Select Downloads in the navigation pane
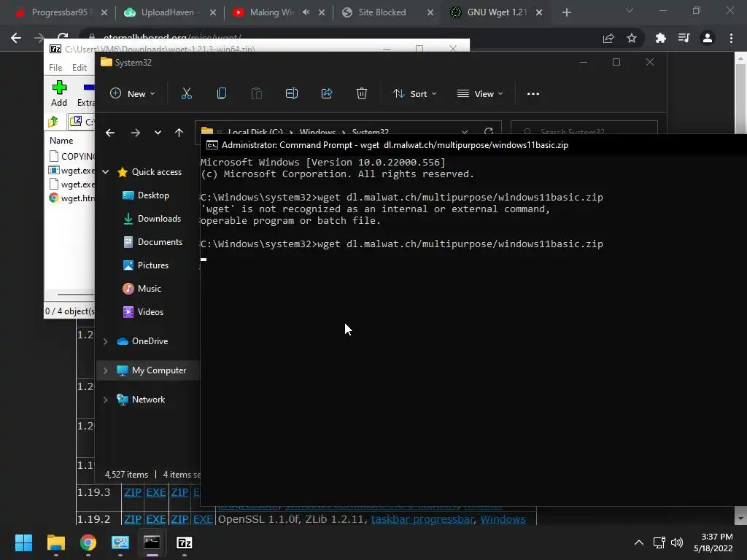Screen dimensions: 747x560 click(x=159, y=219)
